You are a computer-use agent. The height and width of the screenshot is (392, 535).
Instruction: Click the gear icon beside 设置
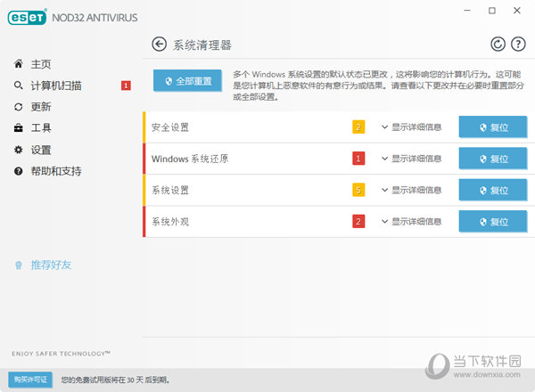coord(19,150)
